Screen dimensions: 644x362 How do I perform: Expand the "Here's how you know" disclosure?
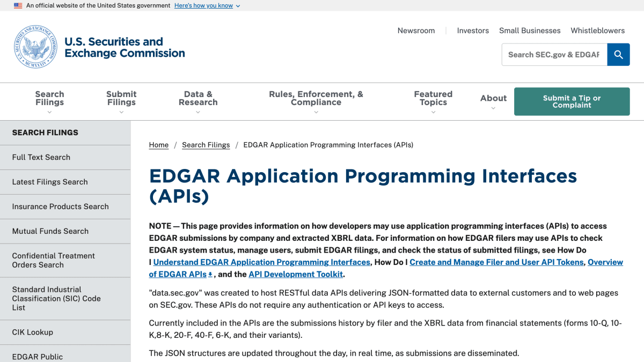207,5
